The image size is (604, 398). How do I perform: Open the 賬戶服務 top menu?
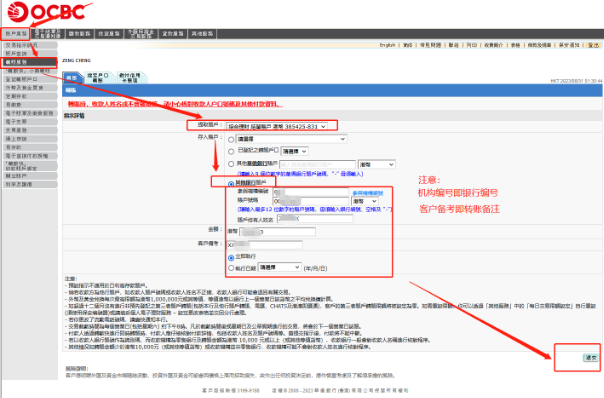click(16, 34)
